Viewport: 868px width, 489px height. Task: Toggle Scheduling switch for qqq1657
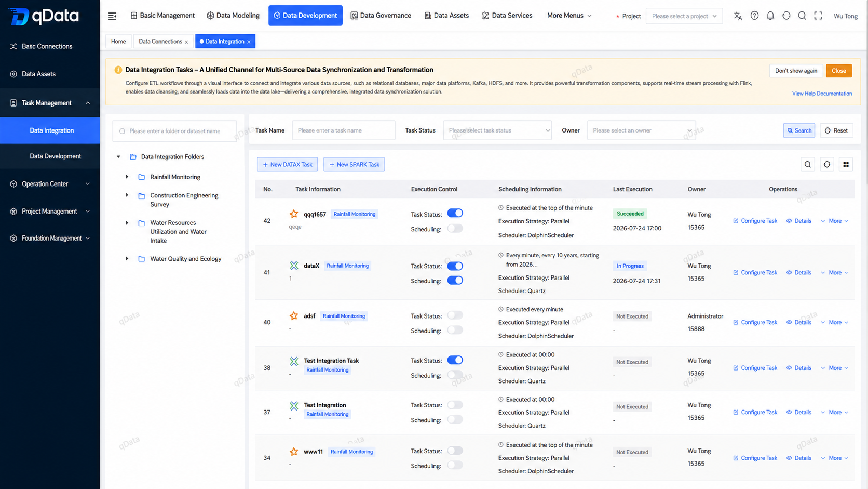455,228
